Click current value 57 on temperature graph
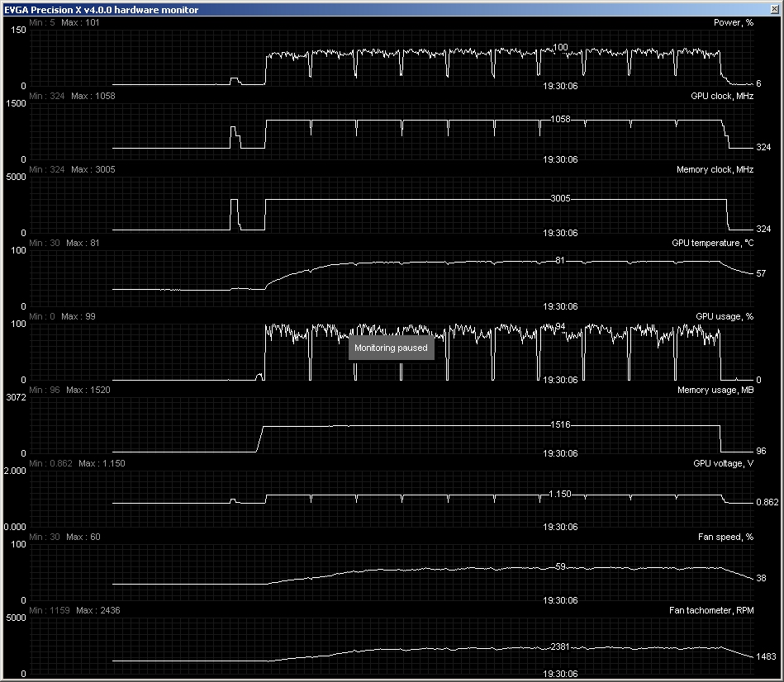Screen dimensions: 784x682 [761, 273]
